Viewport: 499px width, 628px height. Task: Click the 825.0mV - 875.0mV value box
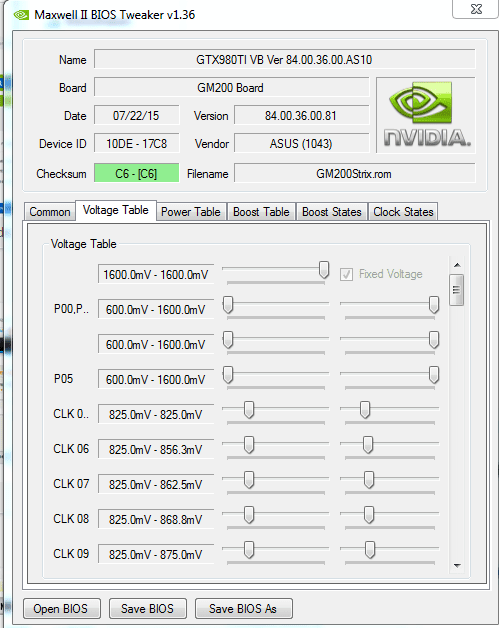pos(156,554)
